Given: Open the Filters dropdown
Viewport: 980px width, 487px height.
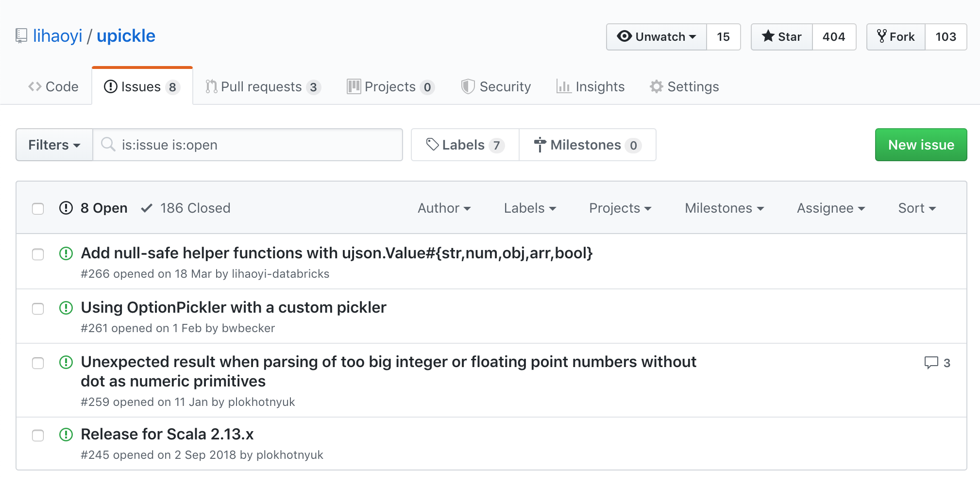Looking at the screenshot, I should pos(54,145).
